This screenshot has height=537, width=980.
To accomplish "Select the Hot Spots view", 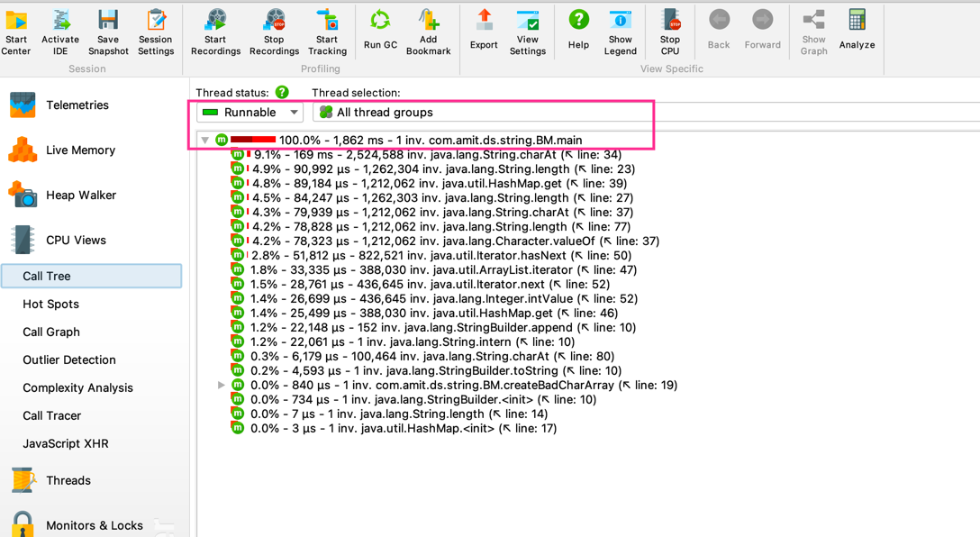I will pyautogui.click(x=51, y=304).
